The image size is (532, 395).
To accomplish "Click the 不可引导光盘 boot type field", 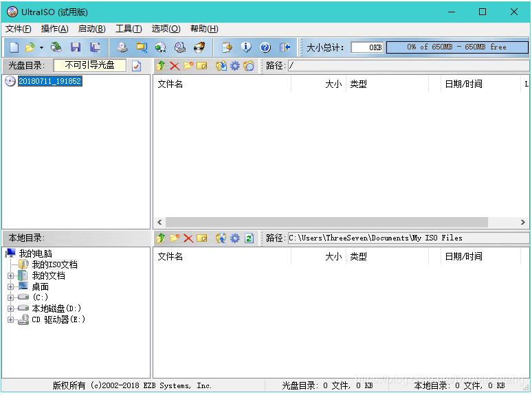I will pyautogui.click(x=90, y=65).
